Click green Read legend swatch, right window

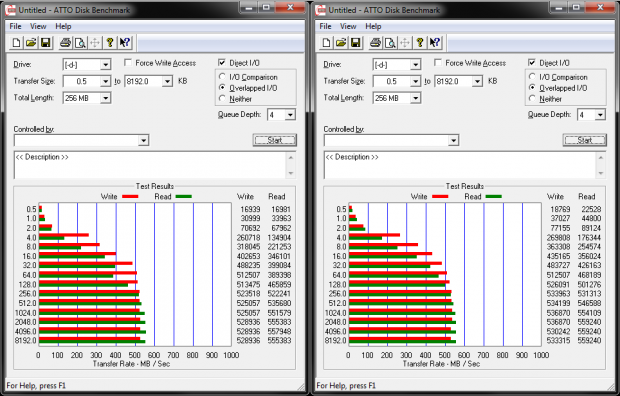pyautogui.click(x=493, y=197)
